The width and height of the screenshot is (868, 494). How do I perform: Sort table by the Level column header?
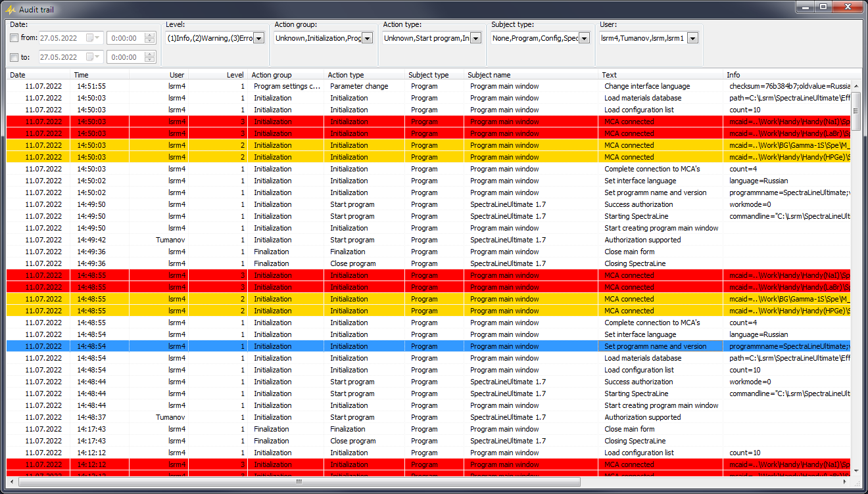pos(235,75)
